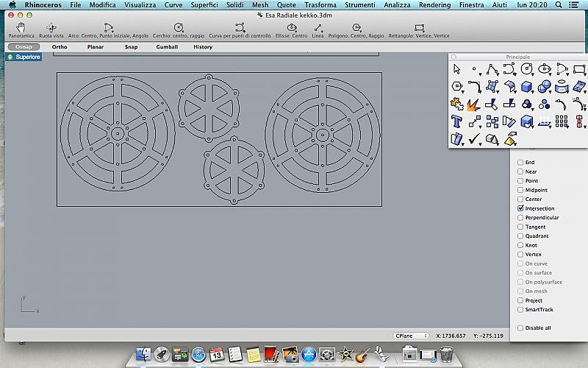This screenshot has width=588, height=368.
Task: Open the Superfici menu
Action: pyautogui.click(x=204, y=5)
